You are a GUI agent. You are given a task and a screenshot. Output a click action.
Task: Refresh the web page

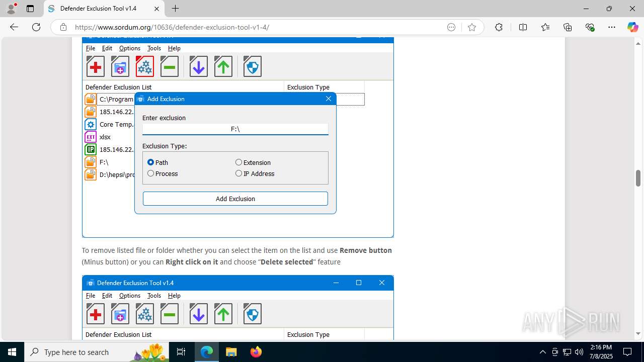click(36, 27)
